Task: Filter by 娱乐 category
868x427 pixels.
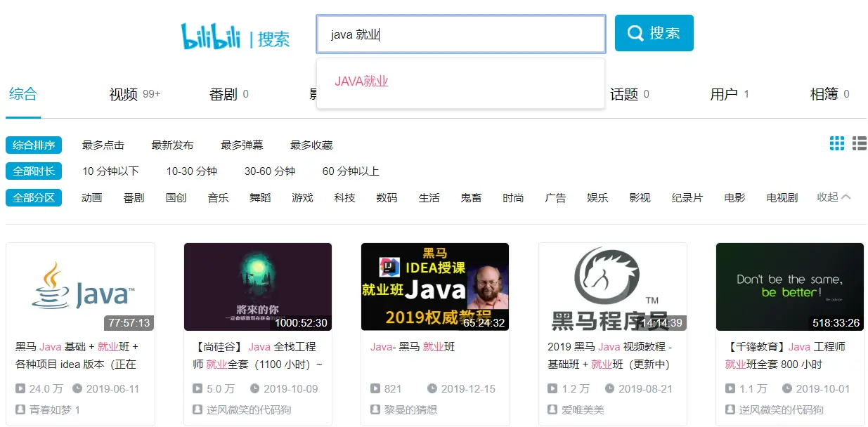Action: 598,198
